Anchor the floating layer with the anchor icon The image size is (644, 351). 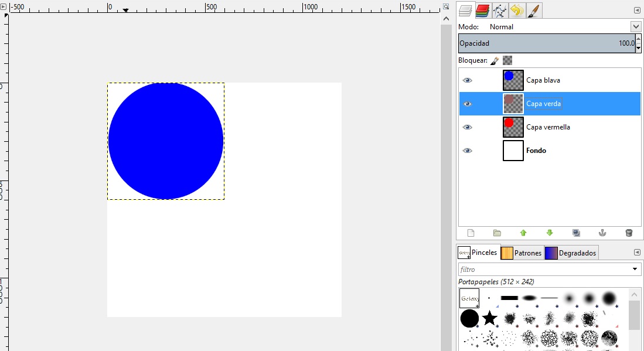[602, 233]
